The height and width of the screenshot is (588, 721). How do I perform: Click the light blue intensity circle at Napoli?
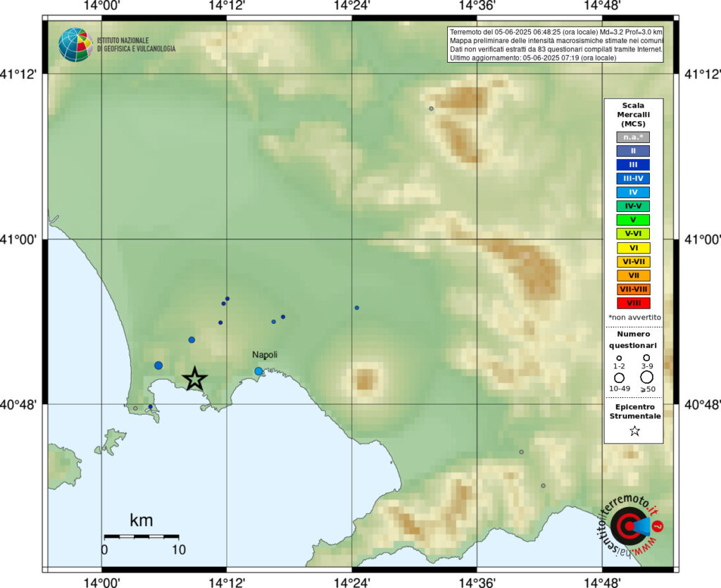point(258,371)
